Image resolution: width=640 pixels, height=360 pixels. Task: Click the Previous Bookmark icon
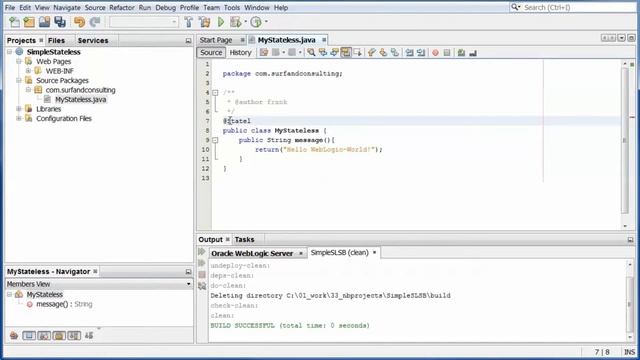[x=371, y=52]
